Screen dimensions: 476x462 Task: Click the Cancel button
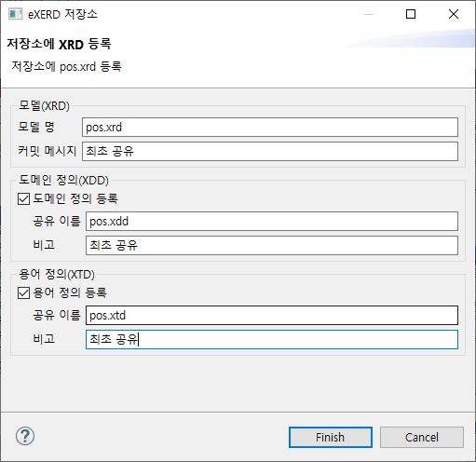click(x=422, y=437)
